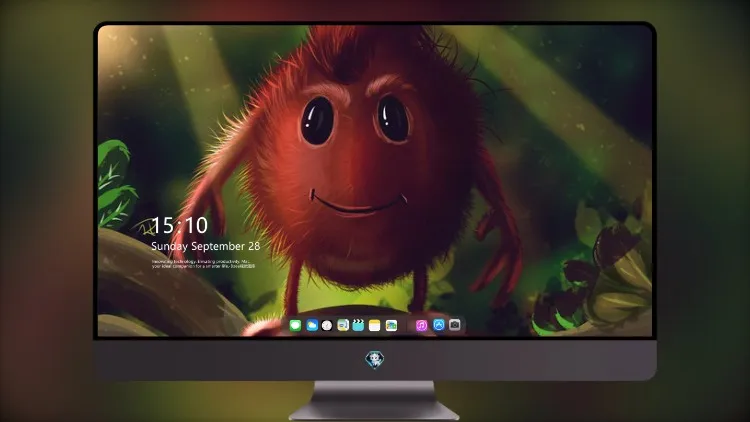750x422 pixels.
Task: Open the green Messages app in dock
Action: [295, 326]
